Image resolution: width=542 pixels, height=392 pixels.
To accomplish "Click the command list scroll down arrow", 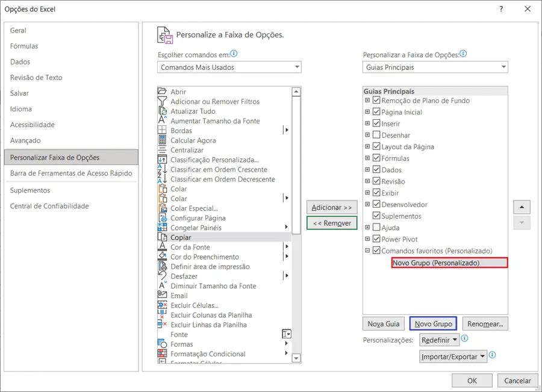I will (296, 358).
